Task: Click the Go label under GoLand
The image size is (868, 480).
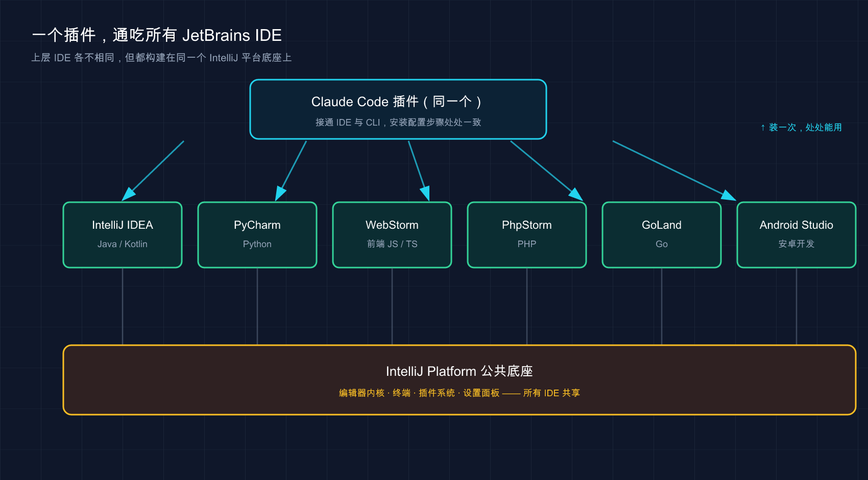Action: [662, 244]
